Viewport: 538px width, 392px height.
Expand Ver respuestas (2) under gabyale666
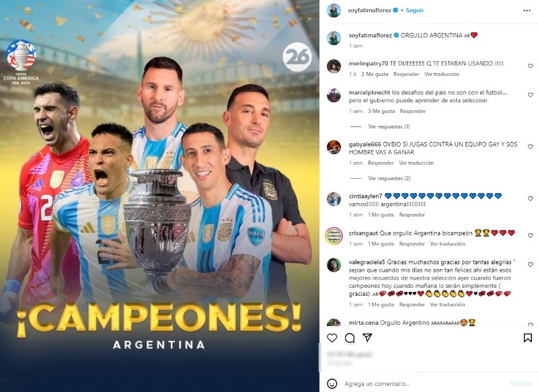pos(389,178)
